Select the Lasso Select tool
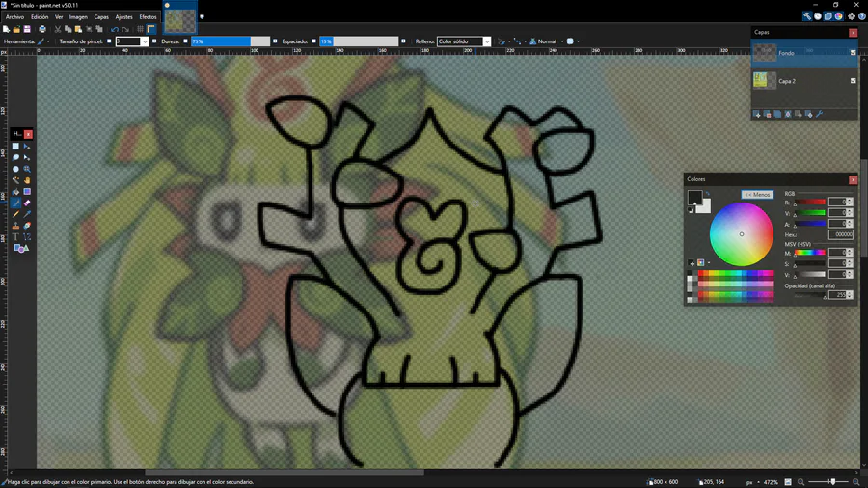 coord(15,158)
